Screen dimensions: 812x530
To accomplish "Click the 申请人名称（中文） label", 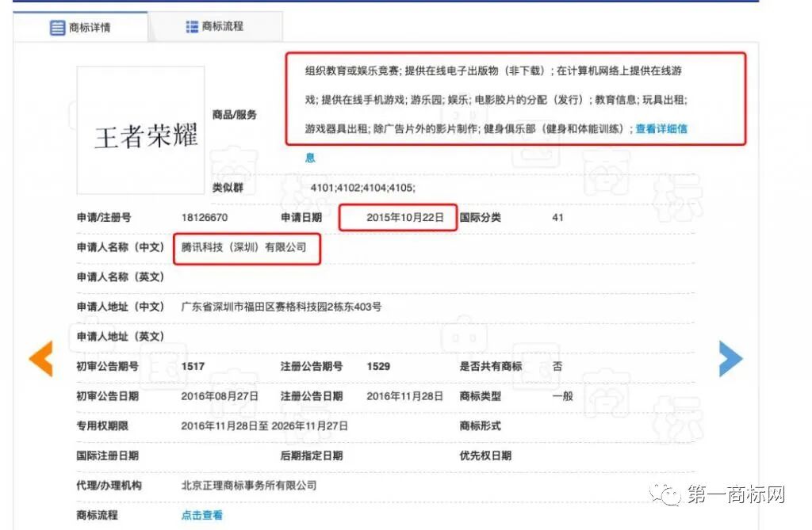I will pyautogui.click(x=121, y=247).
